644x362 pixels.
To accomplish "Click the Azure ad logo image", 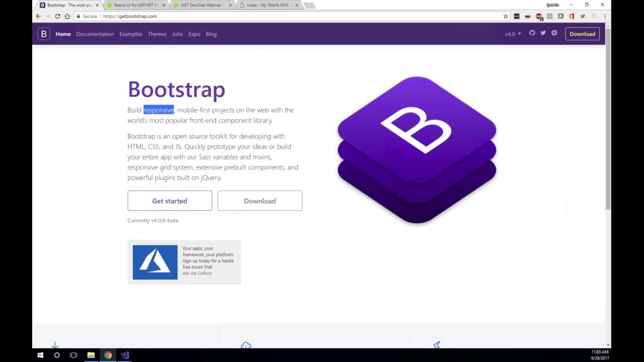I will coord(155,262).
